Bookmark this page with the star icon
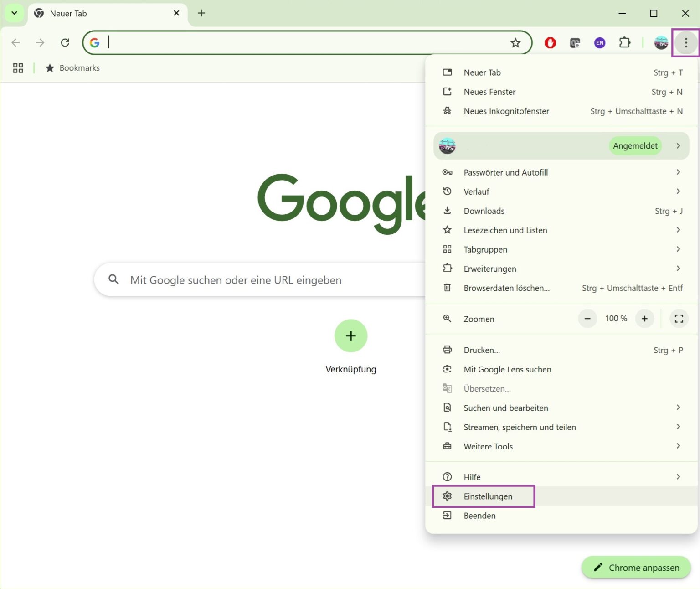Screen dimensions: 700x589 [x=515, y=42]
